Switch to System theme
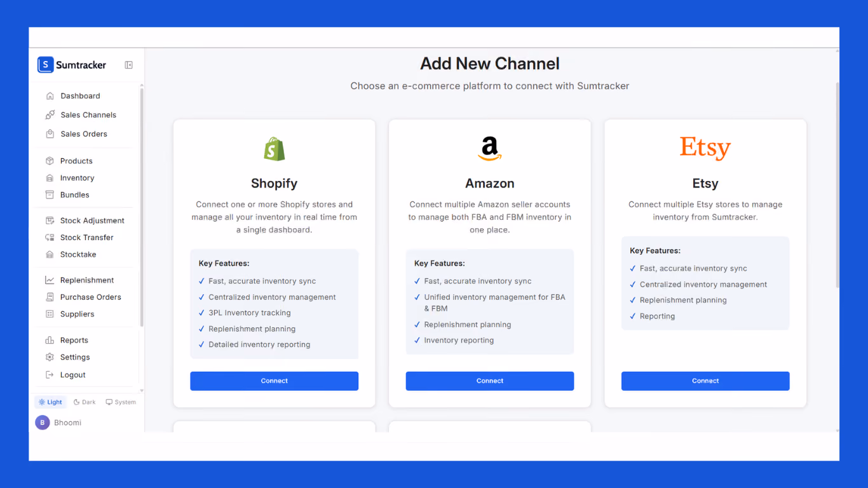 (121, 402)
